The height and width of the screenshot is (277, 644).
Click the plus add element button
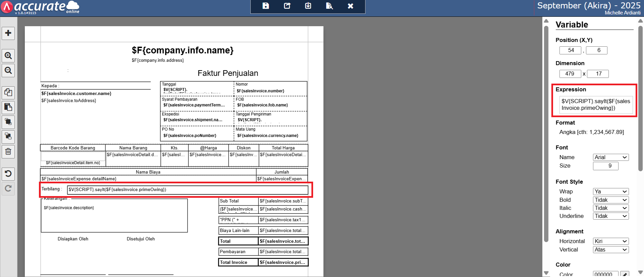[8, 33]
